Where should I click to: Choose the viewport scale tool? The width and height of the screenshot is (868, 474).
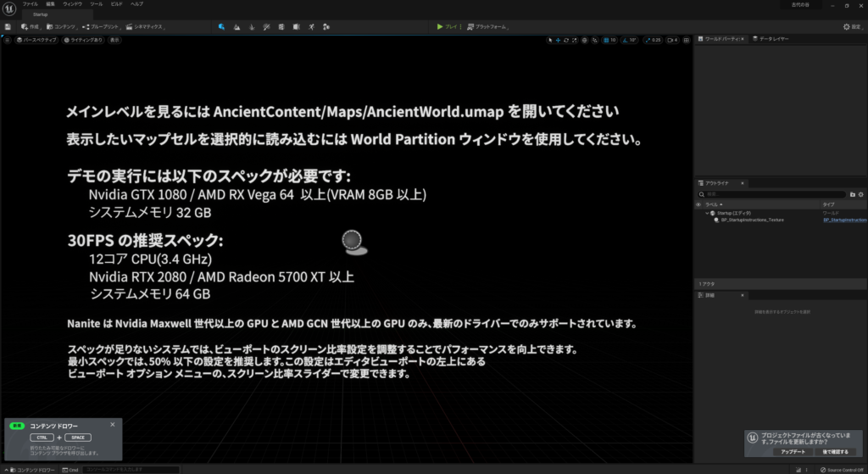[x=574, y=40]
